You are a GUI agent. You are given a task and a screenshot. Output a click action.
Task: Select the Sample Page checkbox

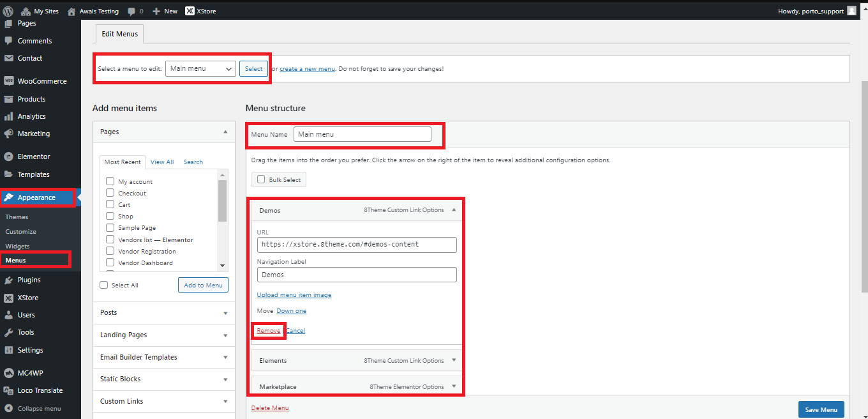click(110, 227)
